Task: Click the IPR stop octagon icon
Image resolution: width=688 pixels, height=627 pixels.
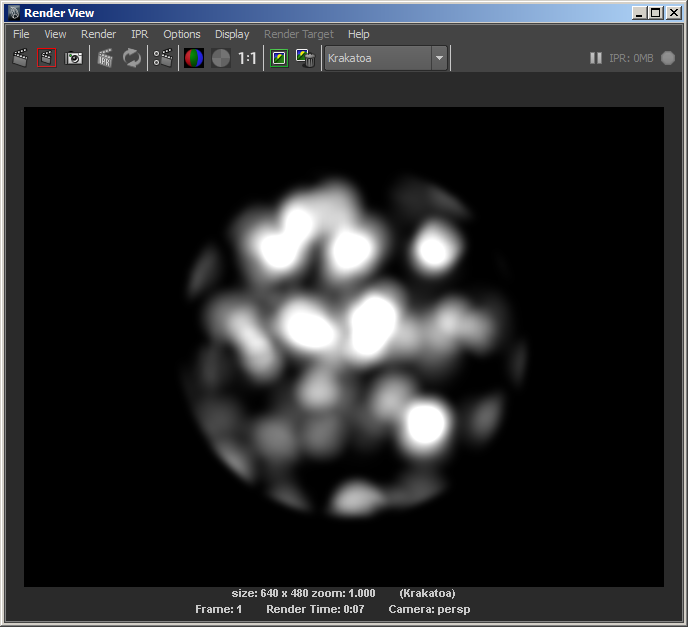Action: click(x=668, y=58)
